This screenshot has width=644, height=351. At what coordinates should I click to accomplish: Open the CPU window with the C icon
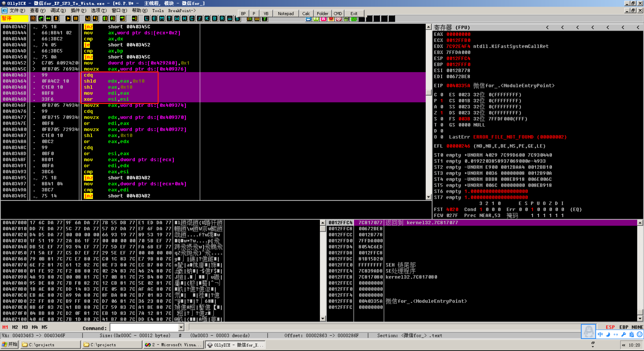[192, 18]
